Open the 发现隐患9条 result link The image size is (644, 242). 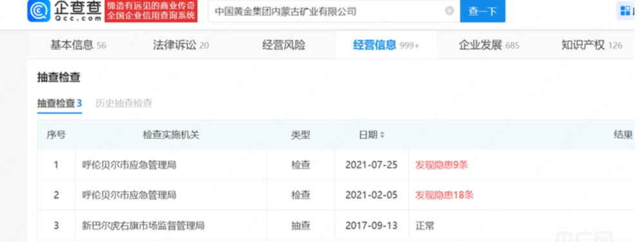pyautogui.click(x=442, y=165)
